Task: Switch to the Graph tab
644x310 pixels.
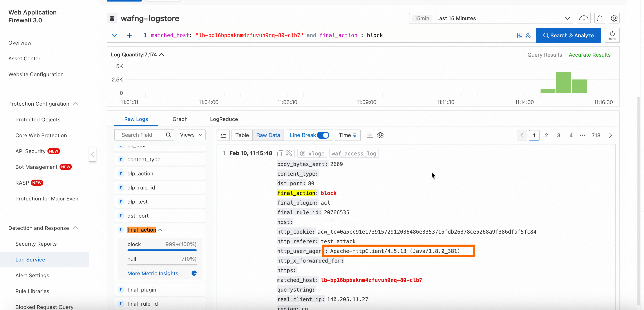Action: click(180, 119)
